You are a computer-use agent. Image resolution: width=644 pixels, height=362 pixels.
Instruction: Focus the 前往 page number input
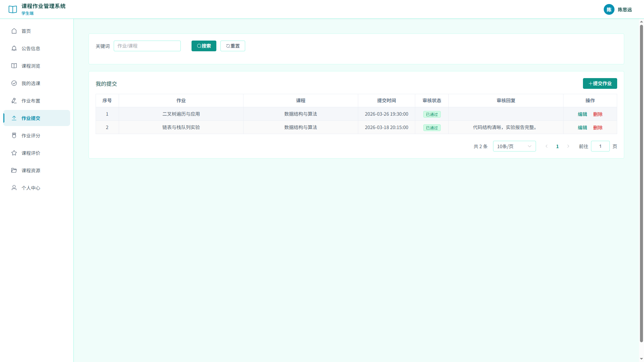pos(600,146)
